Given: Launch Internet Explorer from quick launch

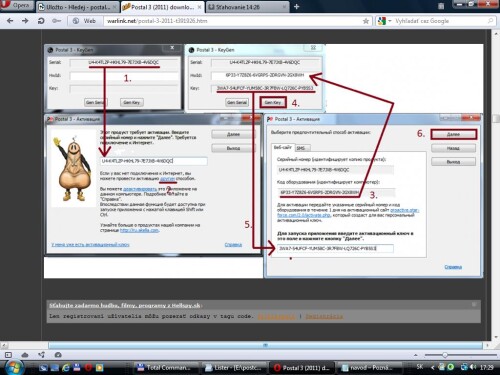Looking at the screenshot, I should (66, 368).
